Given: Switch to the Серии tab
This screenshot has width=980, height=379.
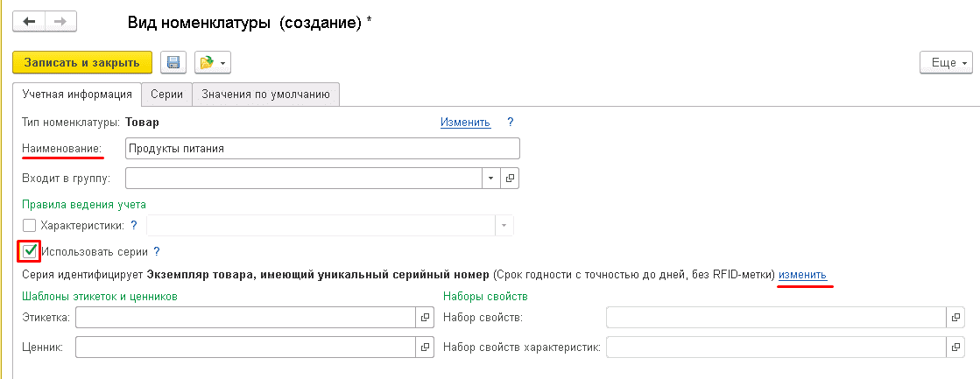Looking at the screenshot, I should [166, 95].
